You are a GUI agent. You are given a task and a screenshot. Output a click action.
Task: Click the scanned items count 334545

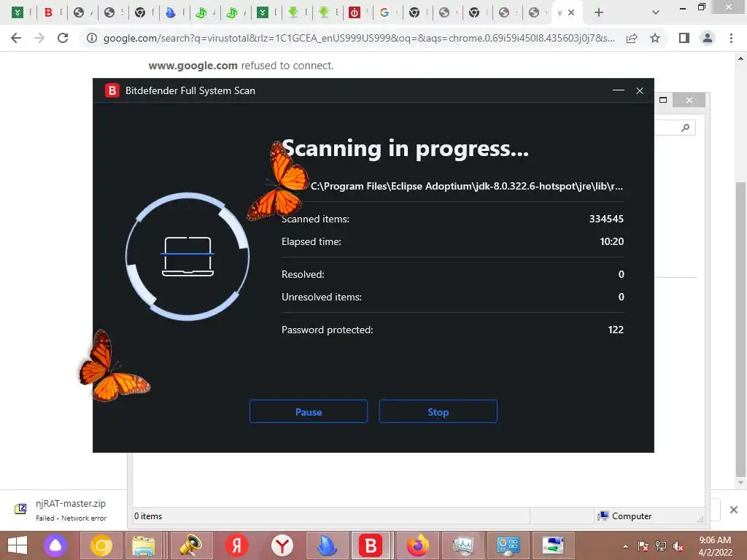pos(606,219)
